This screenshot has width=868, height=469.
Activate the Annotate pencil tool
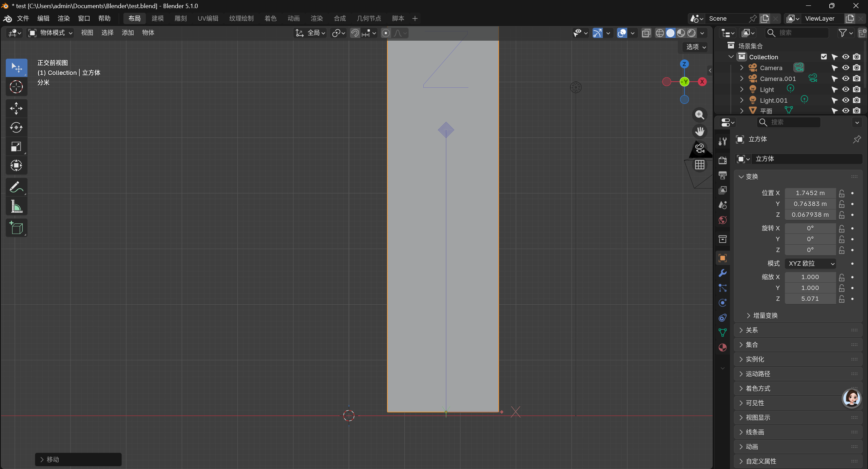point(16,187)
